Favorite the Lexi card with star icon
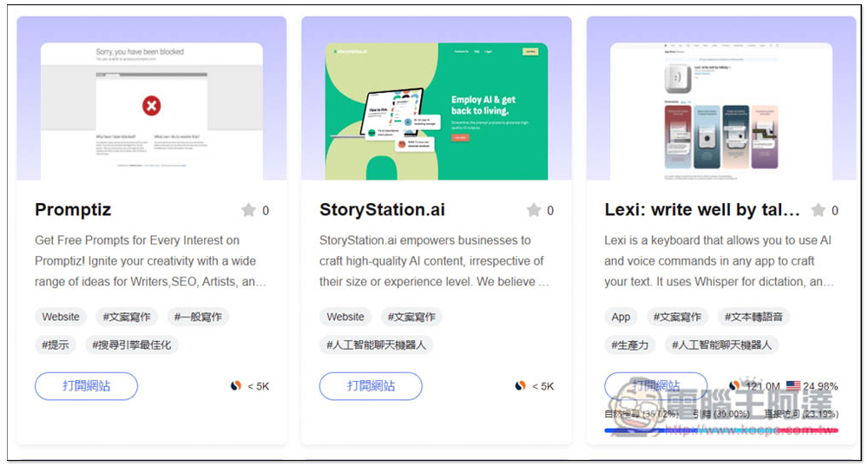The width and height of the screenshot is (868, 466). pyautogui.click(x=818, y=210)
